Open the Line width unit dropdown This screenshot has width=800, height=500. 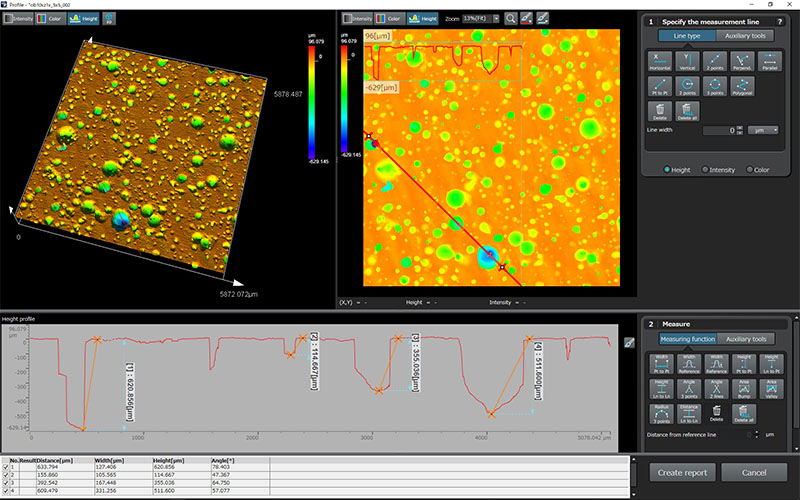pyautogui.click(x=763, y=129)
